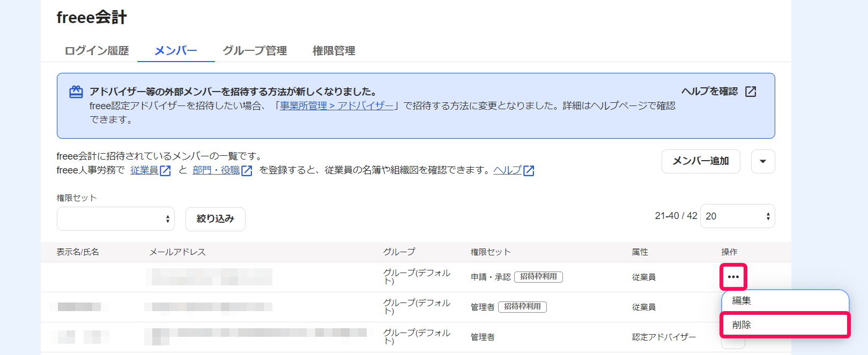
Task: Click the 操作 column header
Action: click(729, 252)
